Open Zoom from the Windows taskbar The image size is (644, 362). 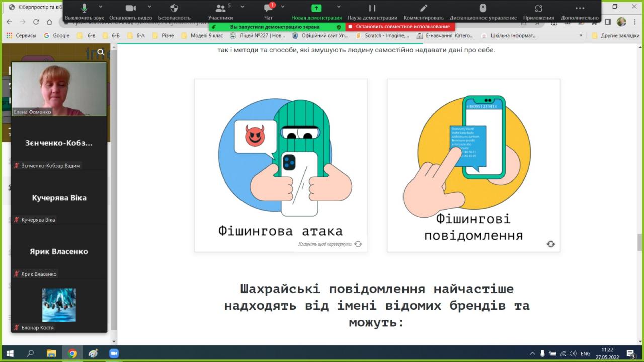pos(113,353)
